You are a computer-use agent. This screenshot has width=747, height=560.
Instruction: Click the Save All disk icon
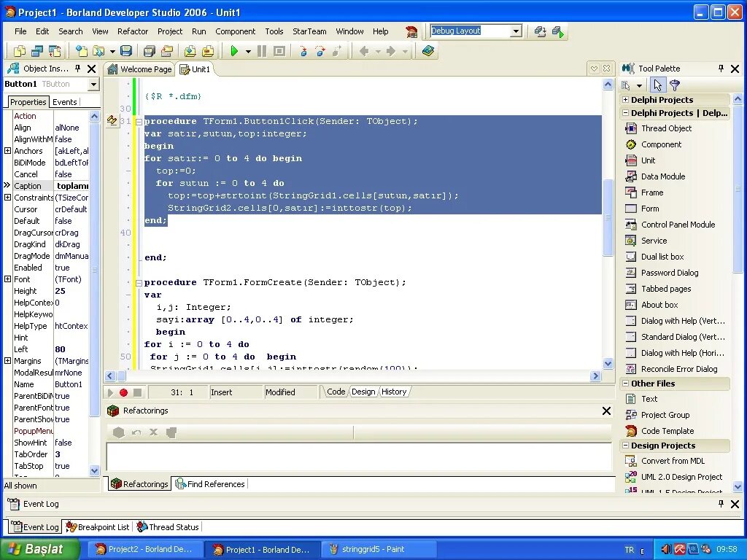(149, 51)
